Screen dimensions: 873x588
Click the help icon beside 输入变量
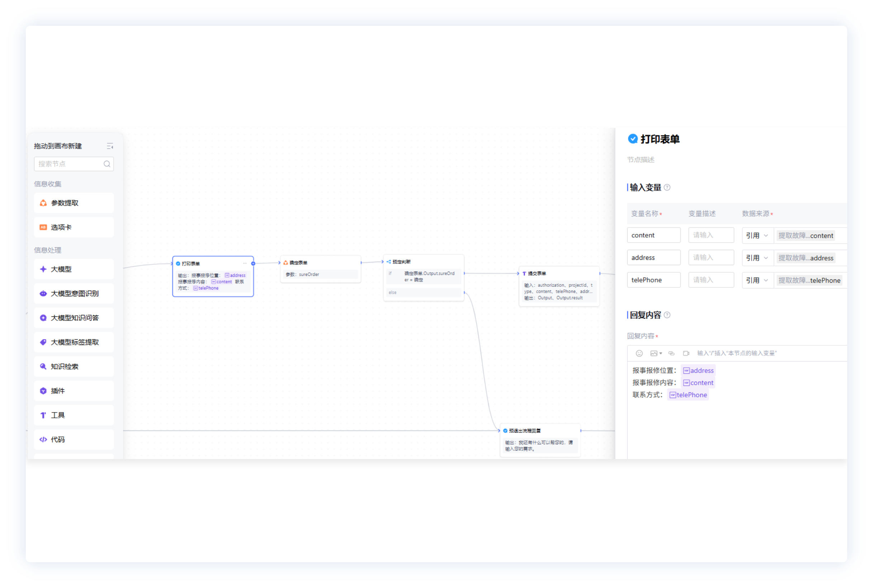(x=667, y=187)
